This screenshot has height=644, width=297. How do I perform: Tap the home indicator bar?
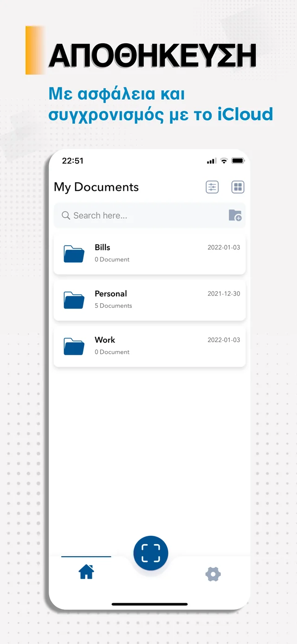tap(149, 604)
